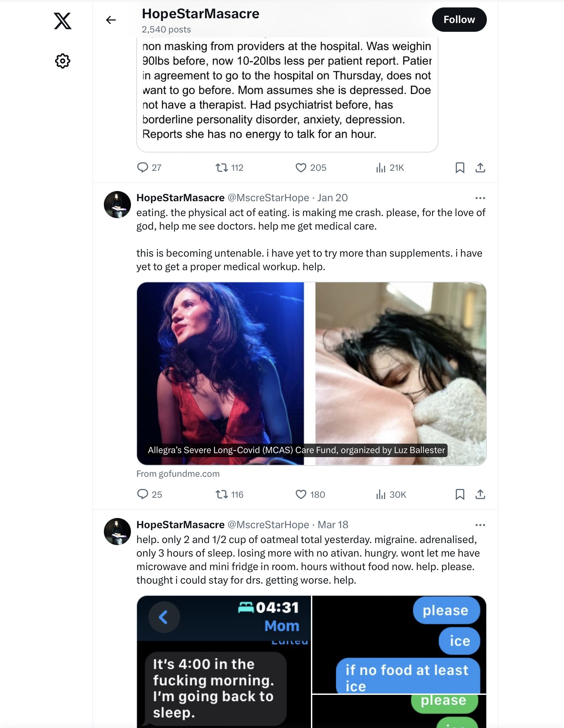Viewport: 564px width, 728px height.
Task: Share the Jan 20 post
Action: 480,494
